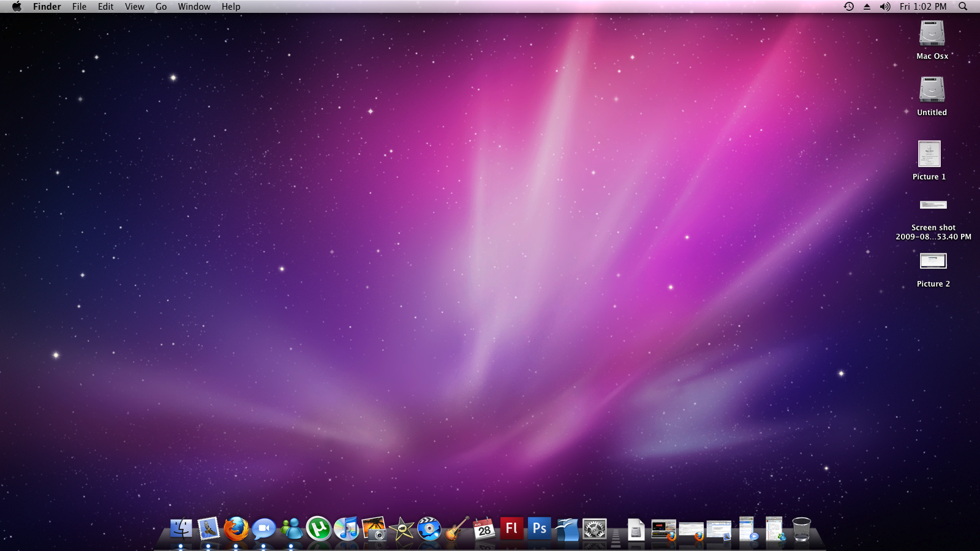Viewport: 980px width, 551px height.
Task: Open Adobe Photoshop from the Dock
Action: (x=539, y=528)
